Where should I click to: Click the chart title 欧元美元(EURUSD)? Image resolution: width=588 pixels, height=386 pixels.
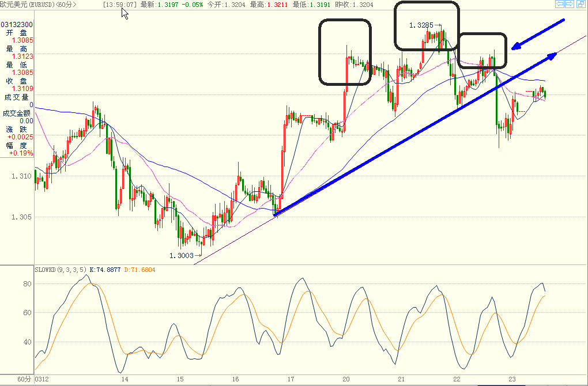[27, 5]
